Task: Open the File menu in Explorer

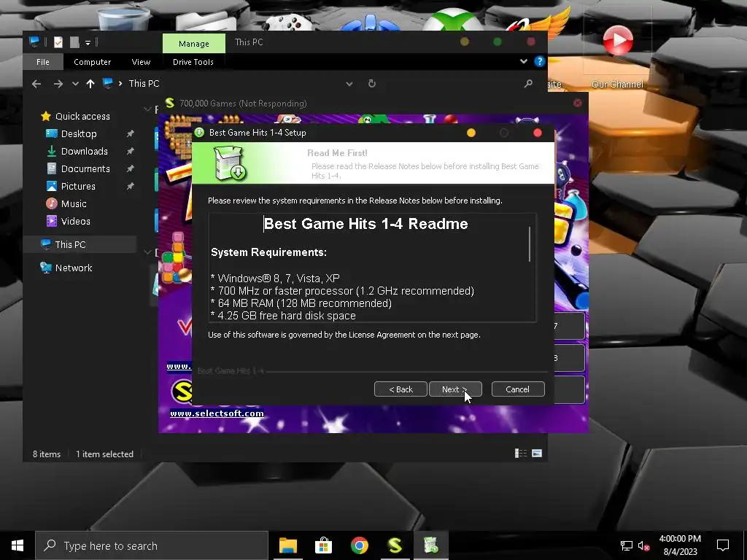Action: (x=43, y=62)
